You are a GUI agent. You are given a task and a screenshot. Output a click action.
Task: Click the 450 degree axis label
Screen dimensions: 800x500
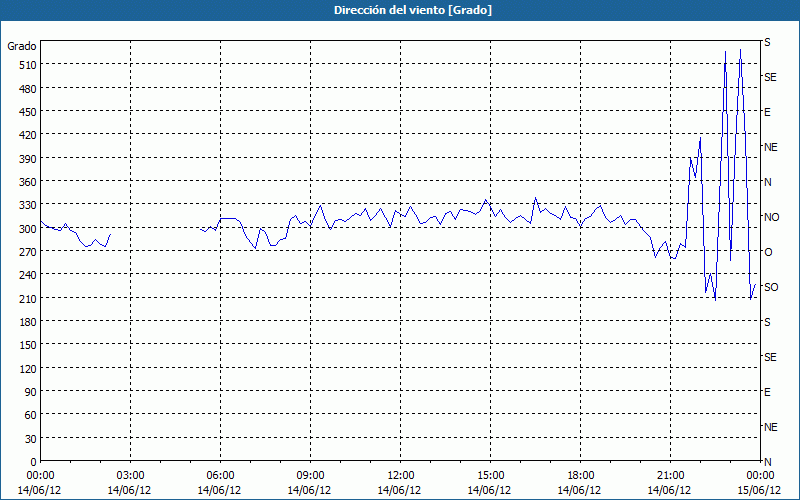[x=28, y=112]
